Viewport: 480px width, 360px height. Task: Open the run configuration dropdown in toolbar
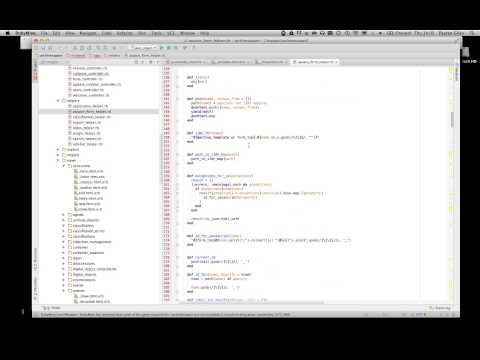[144, 48]
